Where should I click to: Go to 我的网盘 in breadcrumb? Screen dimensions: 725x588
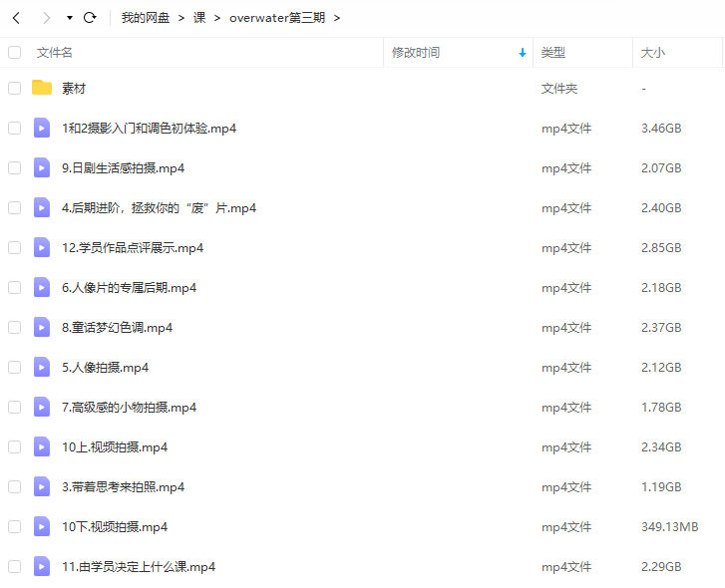point(145,18)
